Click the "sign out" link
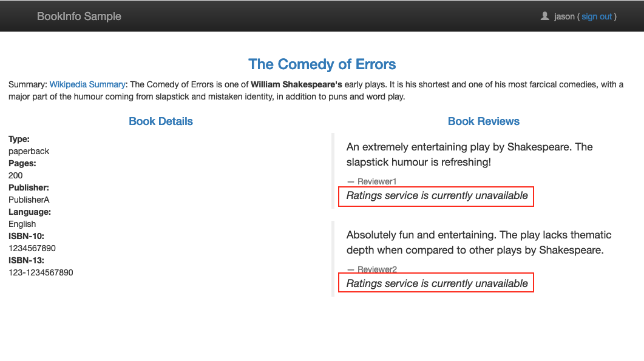The image size is (644, 361). pyautogui.click(x=597, y=16)
